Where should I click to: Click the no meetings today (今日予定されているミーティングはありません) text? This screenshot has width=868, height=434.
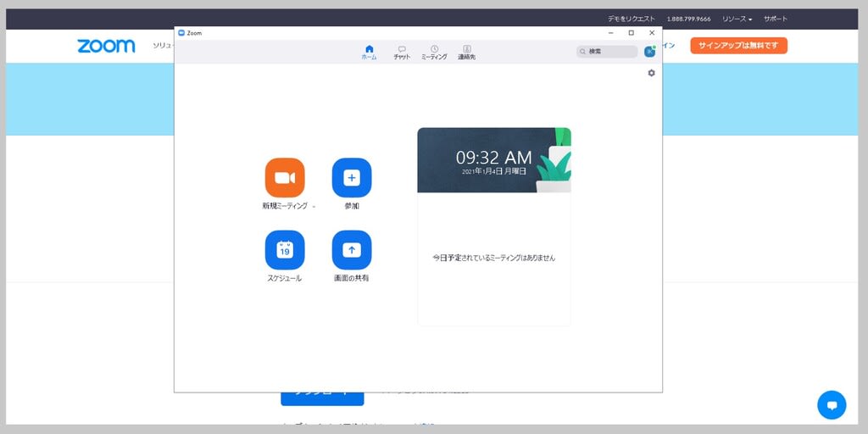[x=494, y=258]
